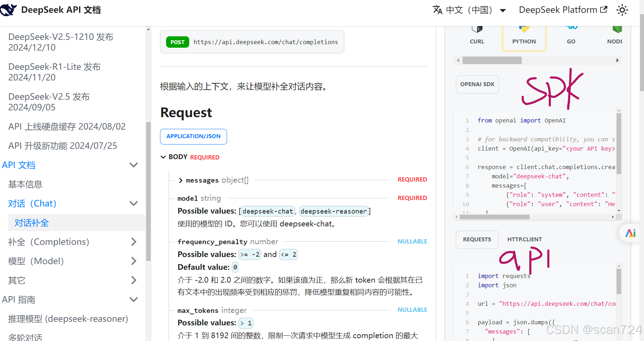Open DeepSeek Platform external link
This screenshot has height=341, width=644.
(563, 10)
